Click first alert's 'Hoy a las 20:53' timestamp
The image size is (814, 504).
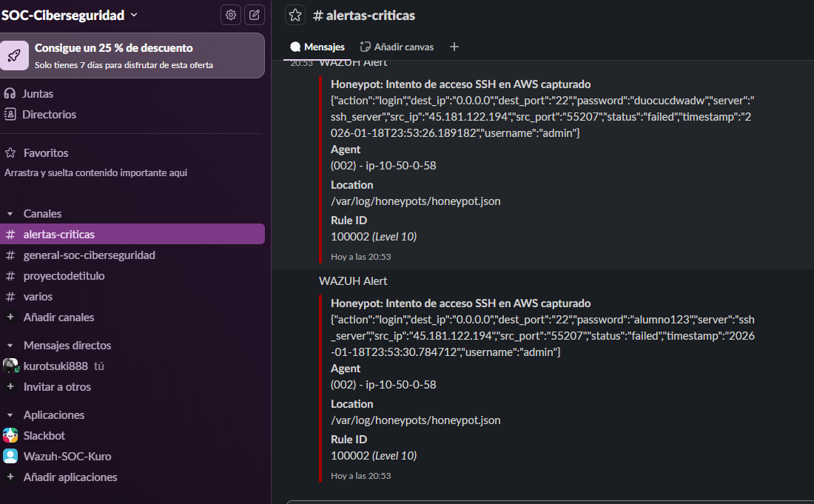point(361,256)
